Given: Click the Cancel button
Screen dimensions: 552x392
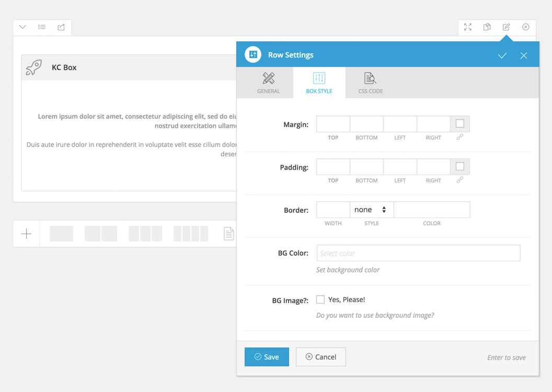Looking at the screenshot, I should [x=320, y=357].
